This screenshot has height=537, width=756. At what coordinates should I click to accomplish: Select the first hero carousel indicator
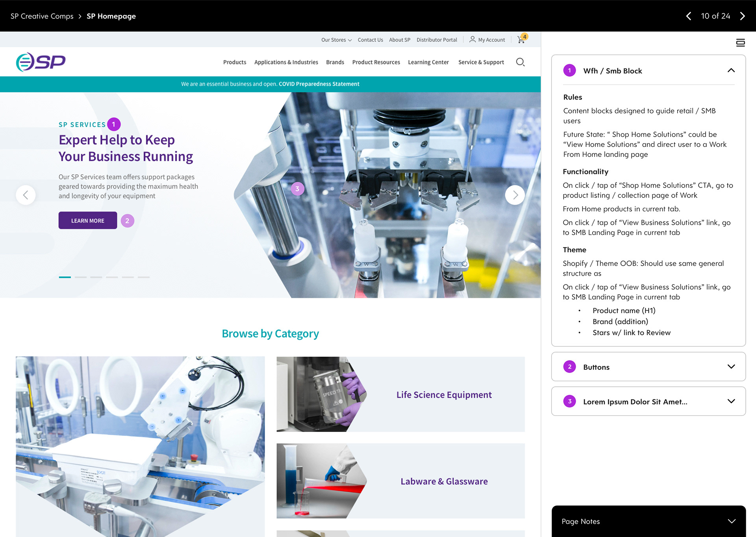pyautogui.click(x=65, y=277)
